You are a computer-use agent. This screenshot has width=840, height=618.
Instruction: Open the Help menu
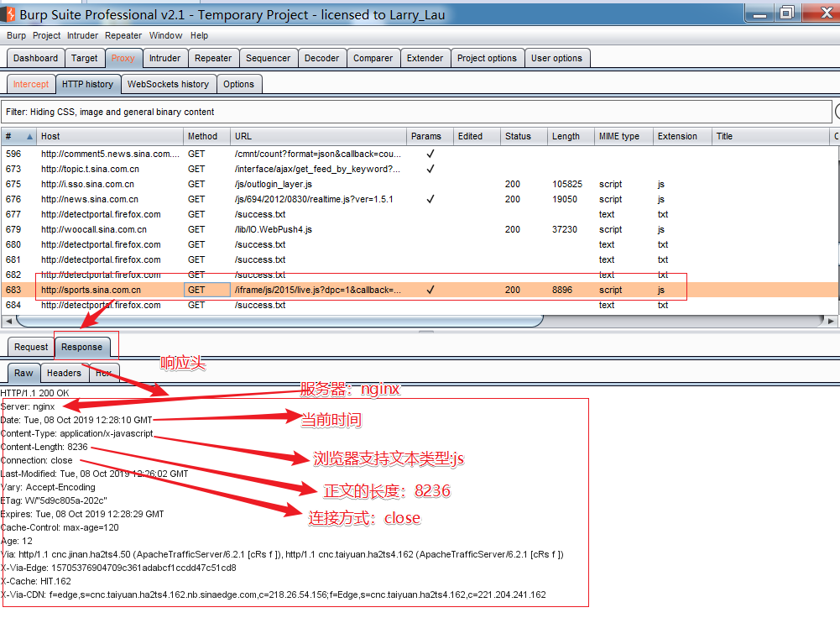[199, 35]
